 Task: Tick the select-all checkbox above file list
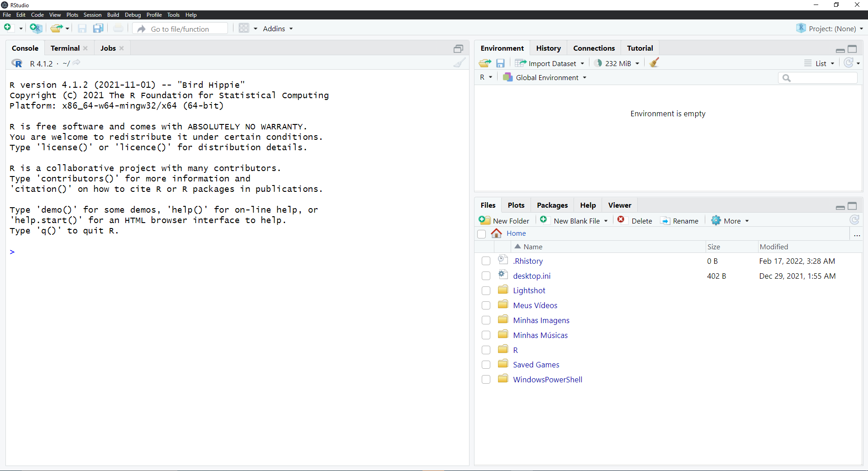click(x=481, y=234)
